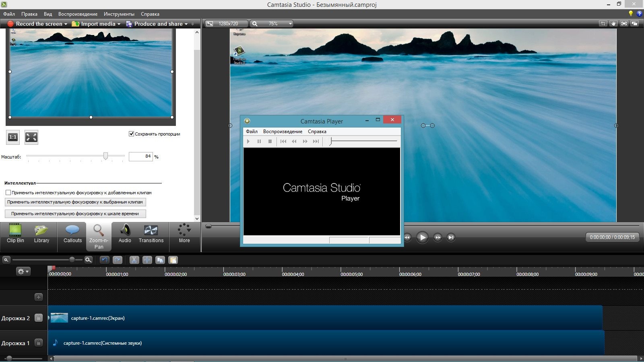Click the timeline zoom-out magnifier icon
The image size is (644, 362).
pyautogui.click(x=6, y=260)
